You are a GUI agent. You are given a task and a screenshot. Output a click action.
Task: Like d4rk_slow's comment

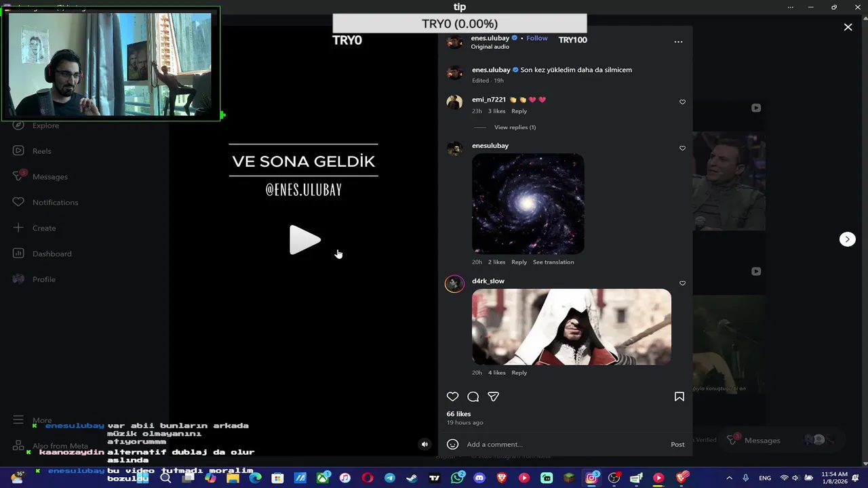(682, 283)
